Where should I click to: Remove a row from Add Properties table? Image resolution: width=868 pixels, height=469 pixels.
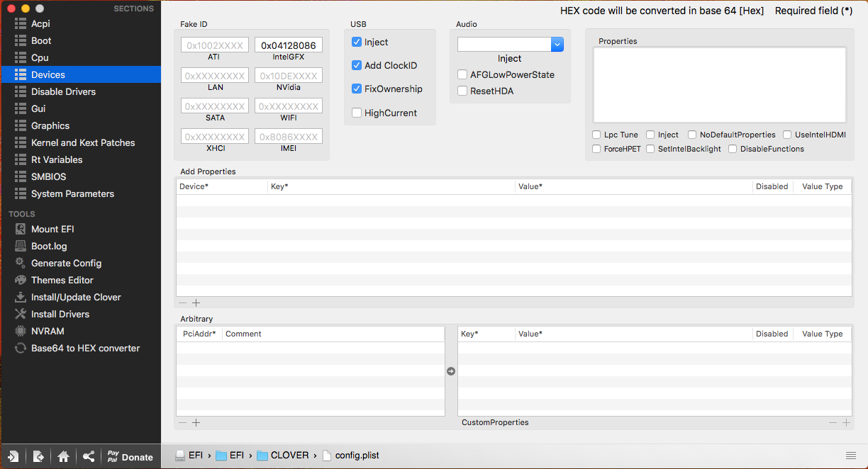point(183,303)
